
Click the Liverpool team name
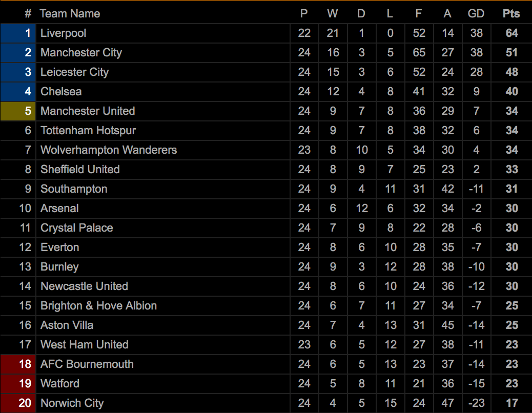[63, 33]
